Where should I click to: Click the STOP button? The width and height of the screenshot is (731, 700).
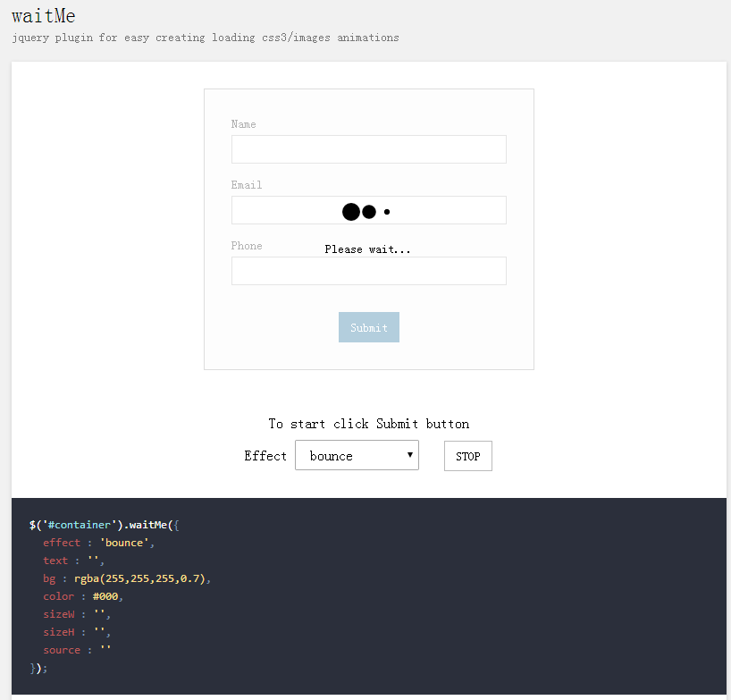pyautogui.click(x=467, y=456)
